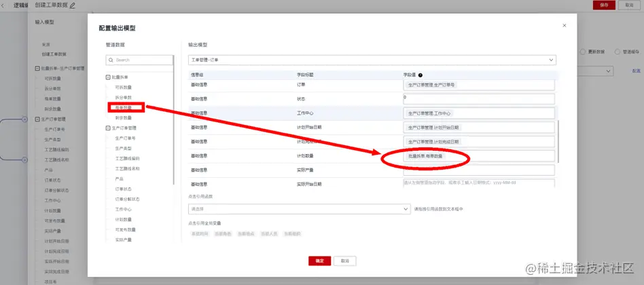644x285 pixels.
Task: Insert the 当前角色 global variable tag
Action: (x=223, y=233)
